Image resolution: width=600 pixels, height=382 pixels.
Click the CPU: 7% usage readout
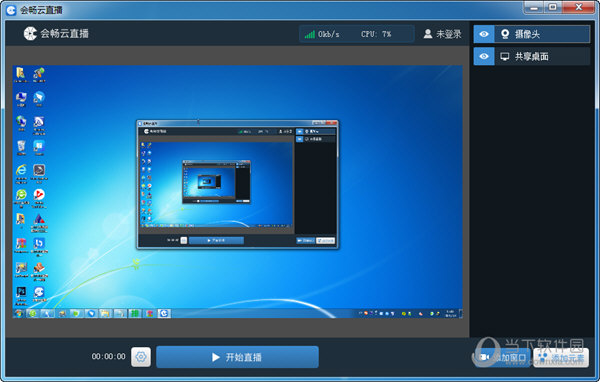click(x=376, y=34)
